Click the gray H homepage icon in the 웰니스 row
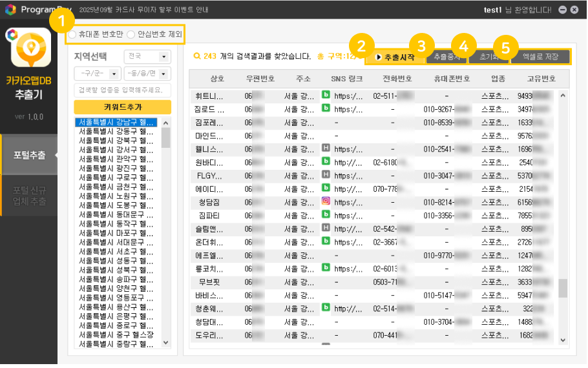 (326, 148)
